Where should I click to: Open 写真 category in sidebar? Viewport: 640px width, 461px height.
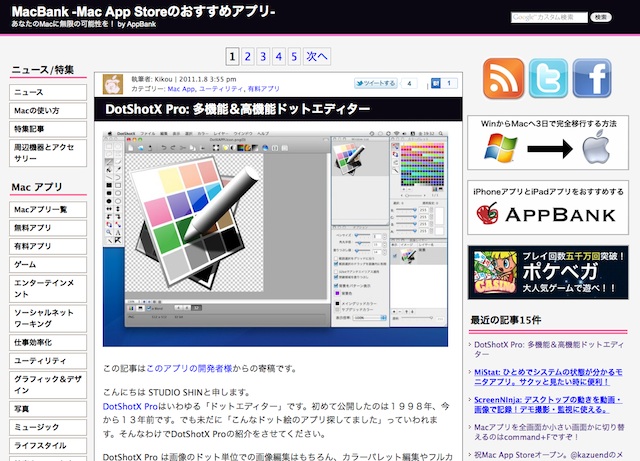click(x=48, y=409)
